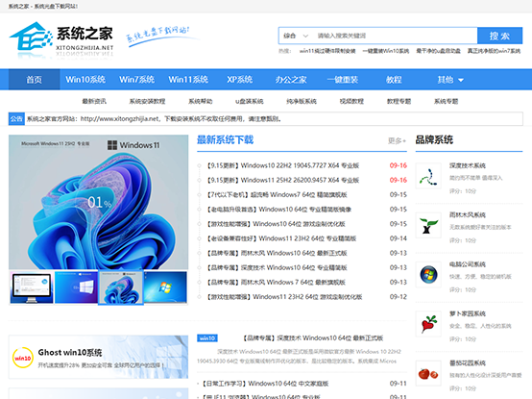The image size is (532, 399).
Task: Select the Windows 10 logo carousel thumbnail
Action: (x=76, y=287)
